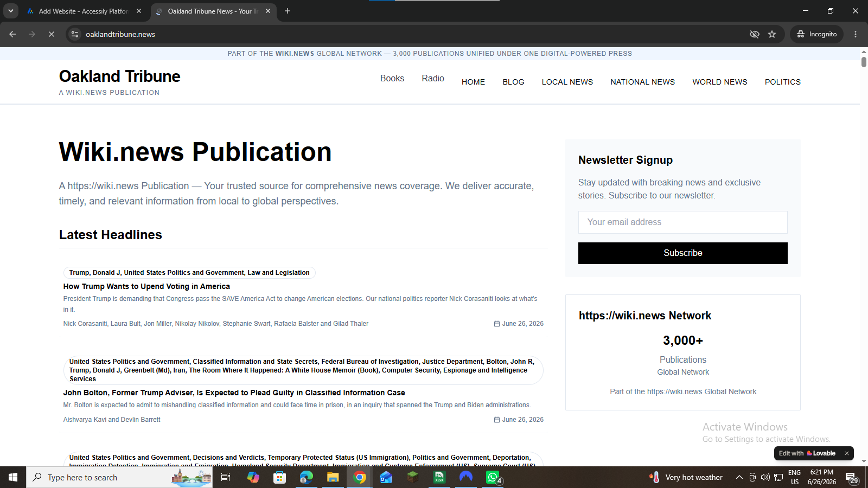Screen dimensions: 868x488
Task: Stop loading the page
Action: coord(52,34)
